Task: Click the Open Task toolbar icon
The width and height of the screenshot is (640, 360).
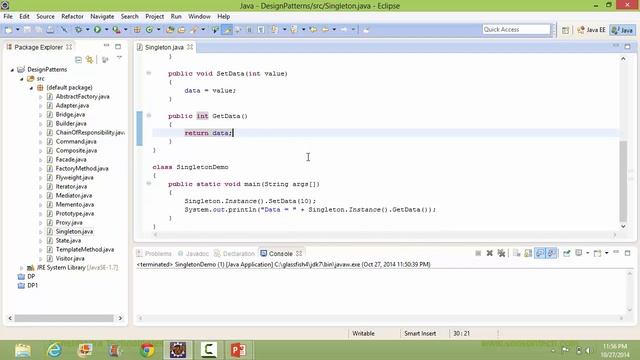Action: 181,30
